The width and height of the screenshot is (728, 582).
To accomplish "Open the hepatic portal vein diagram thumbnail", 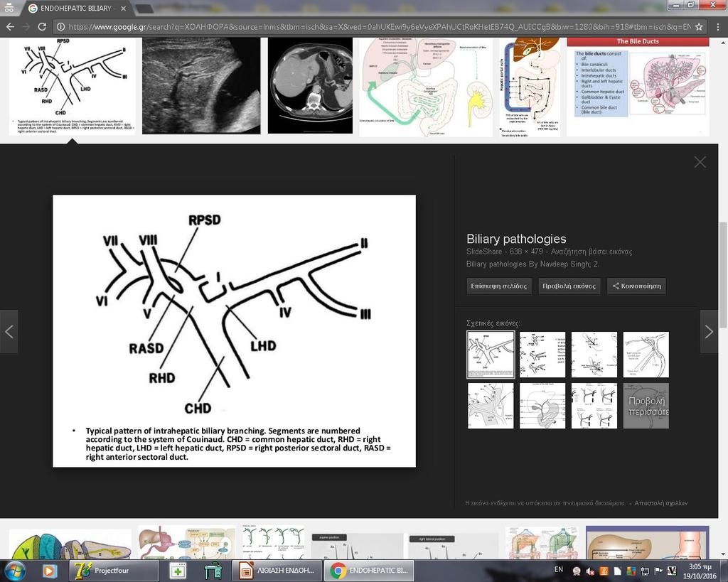I will 530,87.
